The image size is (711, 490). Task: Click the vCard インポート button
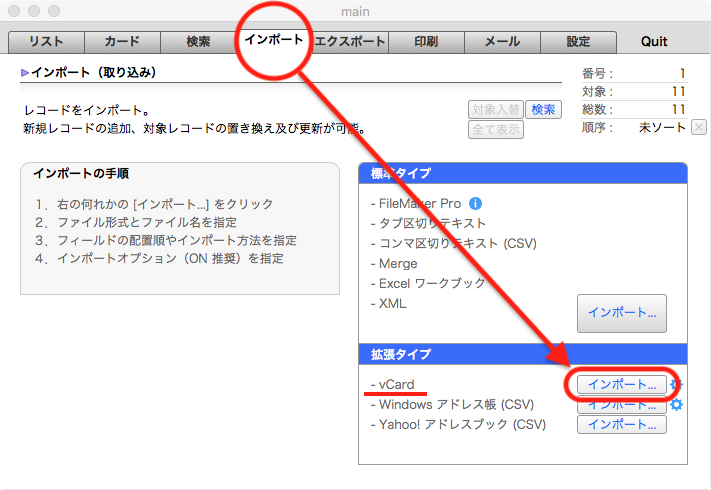click(621, 385)
